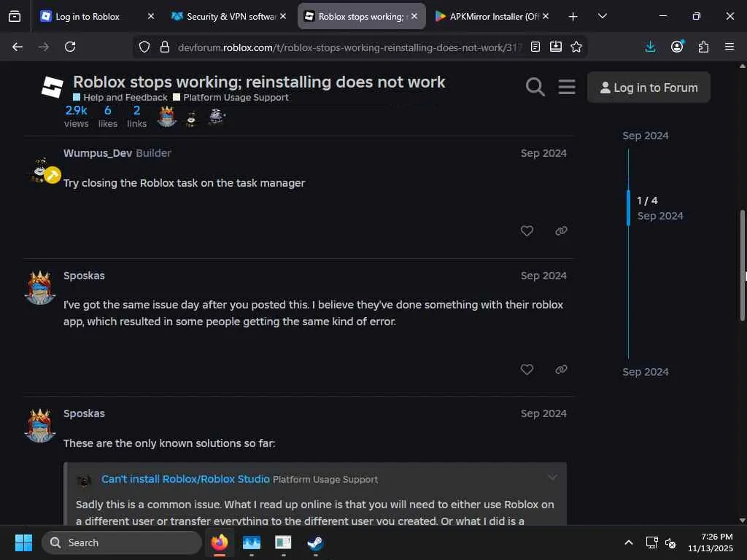
Task: Bookmark this page with the star
Action: [x=576, y=47]
